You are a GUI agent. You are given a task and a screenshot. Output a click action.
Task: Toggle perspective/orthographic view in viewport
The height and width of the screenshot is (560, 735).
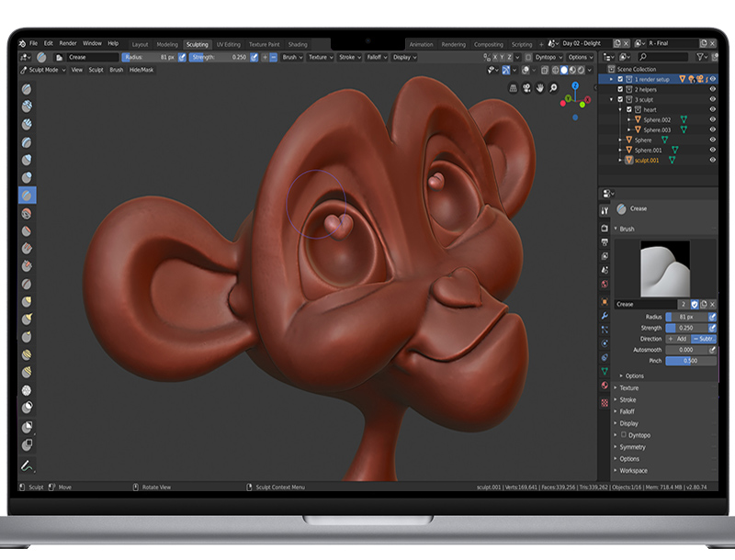tap(514, 88)
